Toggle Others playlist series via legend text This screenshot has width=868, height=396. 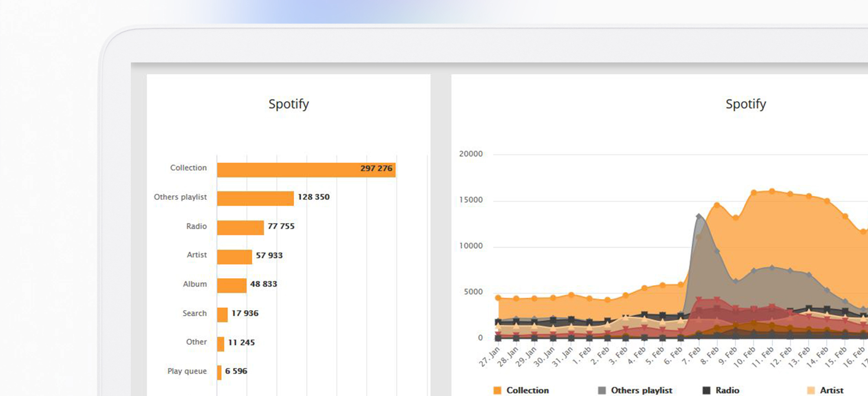(x=641, y=390)
